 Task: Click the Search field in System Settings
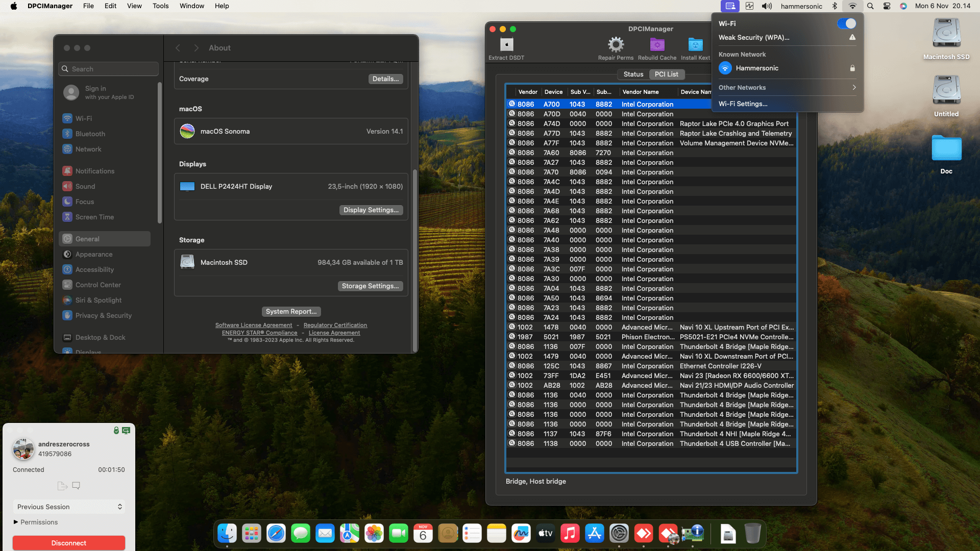click(109, 69)
